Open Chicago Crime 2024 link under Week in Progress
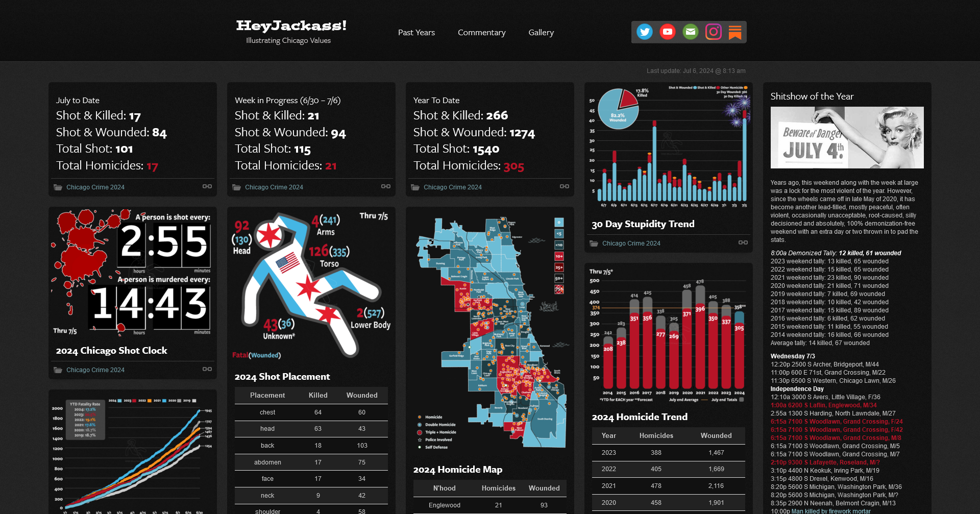Viewport: 980px width, 514px height. (274, 187)
